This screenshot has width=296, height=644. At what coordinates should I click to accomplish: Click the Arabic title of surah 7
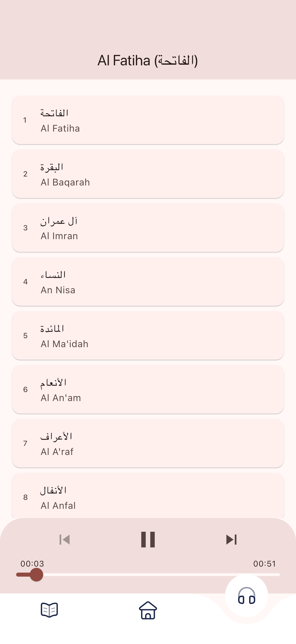pos(57,437)
